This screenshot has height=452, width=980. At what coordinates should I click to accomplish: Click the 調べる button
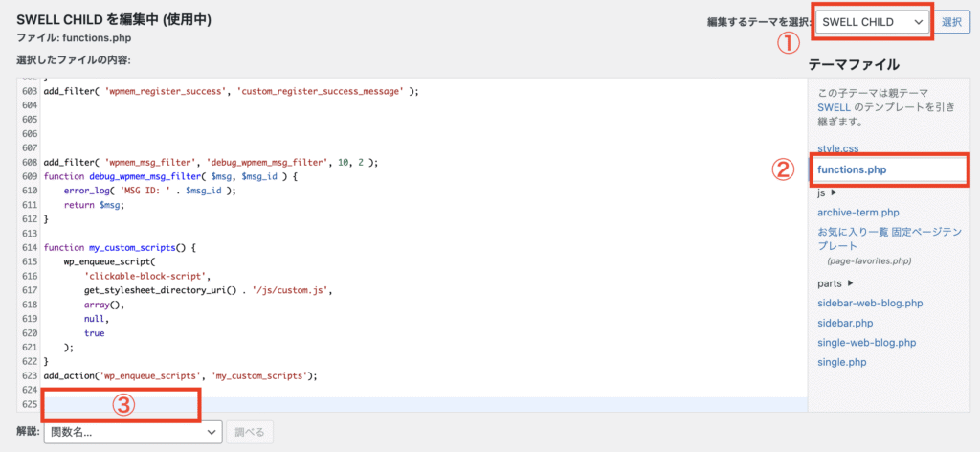250,432
